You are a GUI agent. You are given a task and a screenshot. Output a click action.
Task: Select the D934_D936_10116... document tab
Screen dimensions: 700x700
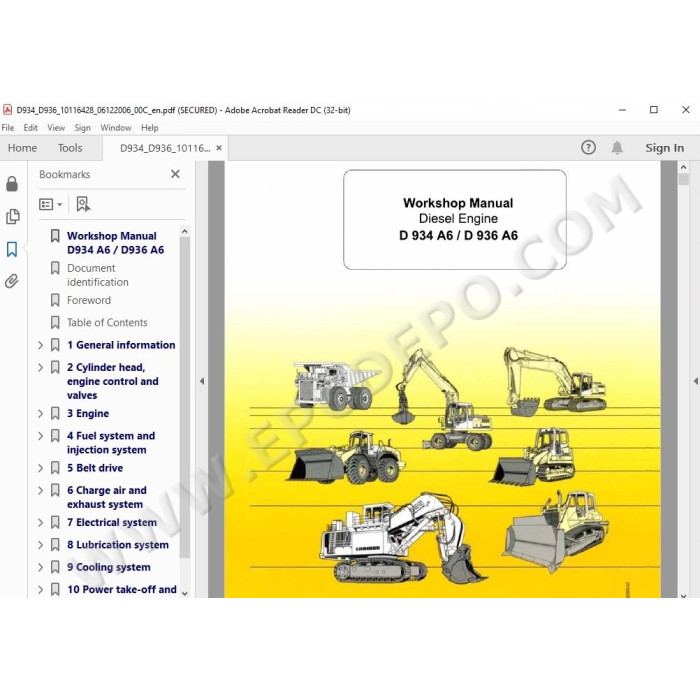[x=165, y=148]
